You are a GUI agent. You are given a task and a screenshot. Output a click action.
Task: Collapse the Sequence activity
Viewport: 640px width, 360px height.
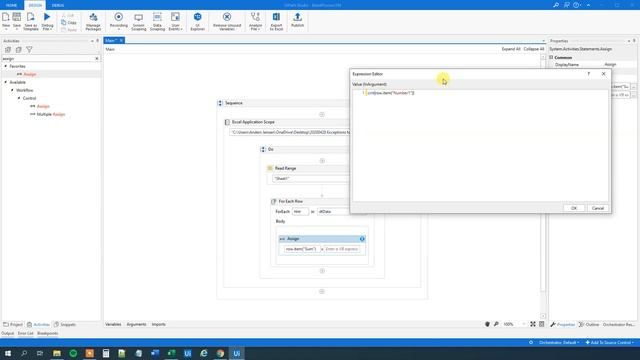220,103
